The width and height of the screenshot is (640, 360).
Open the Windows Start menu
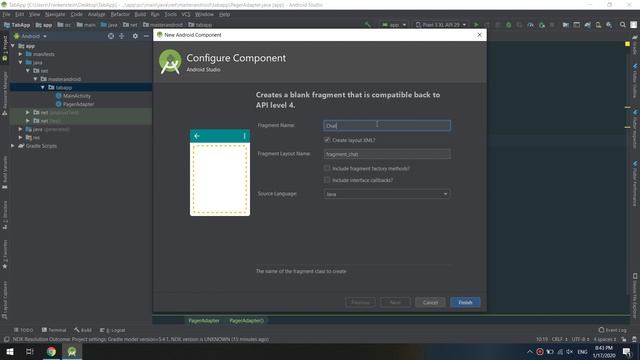click(x=10, y=351)
